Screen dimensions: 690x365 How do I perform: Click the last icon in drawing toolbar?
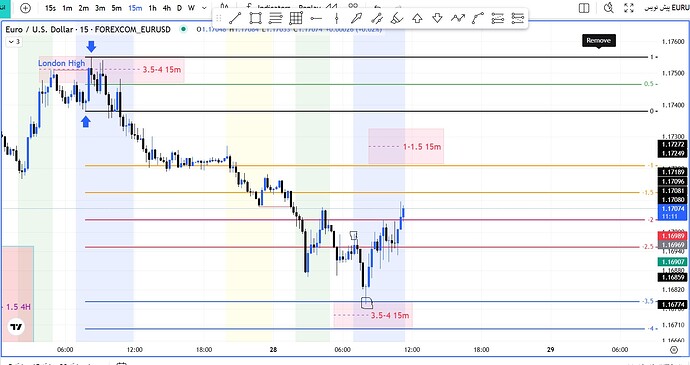518,18
